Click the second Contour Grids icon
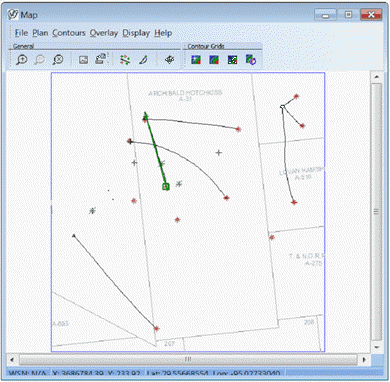This screenshot has height=382, width=390. point(214,60)
